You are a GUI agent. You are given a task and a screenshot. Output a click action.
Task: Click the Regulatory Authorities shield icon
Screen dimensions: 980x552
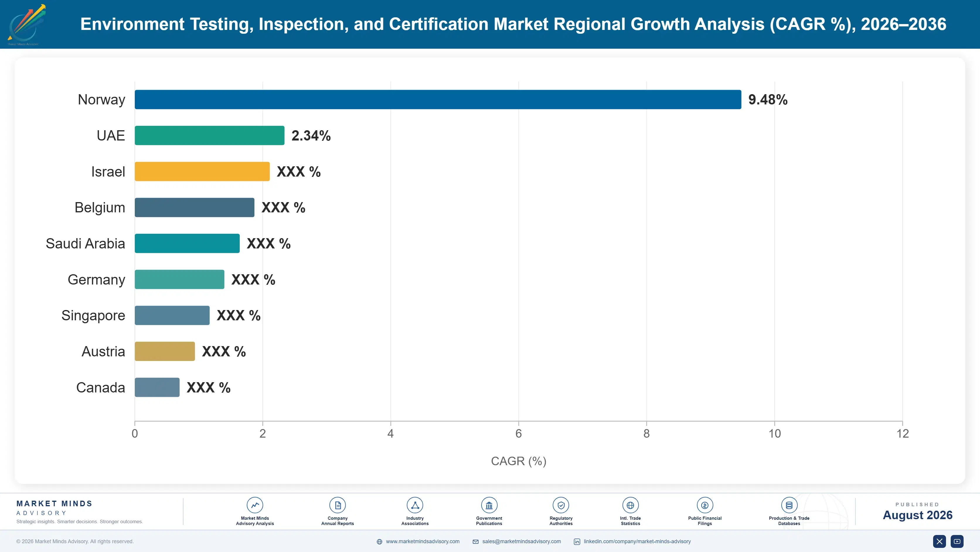pos(561,505)
